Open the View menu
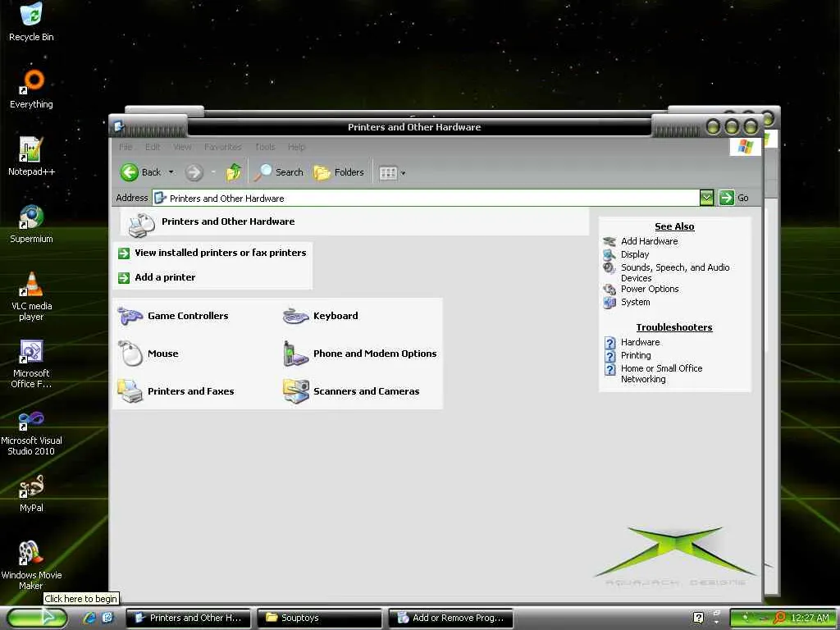This screenshot has width=840, height=630. (182, 147)
